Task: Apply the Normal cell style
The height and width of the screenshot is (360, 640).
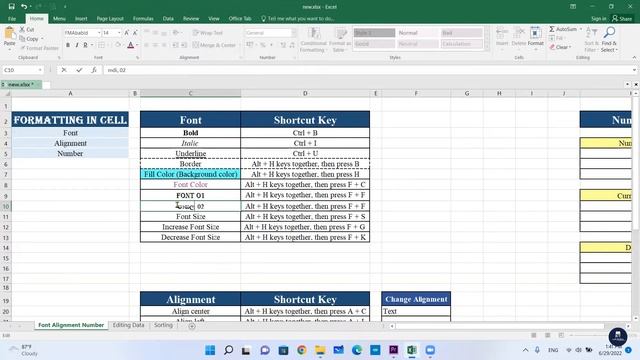Action: [x=418, y=33]
